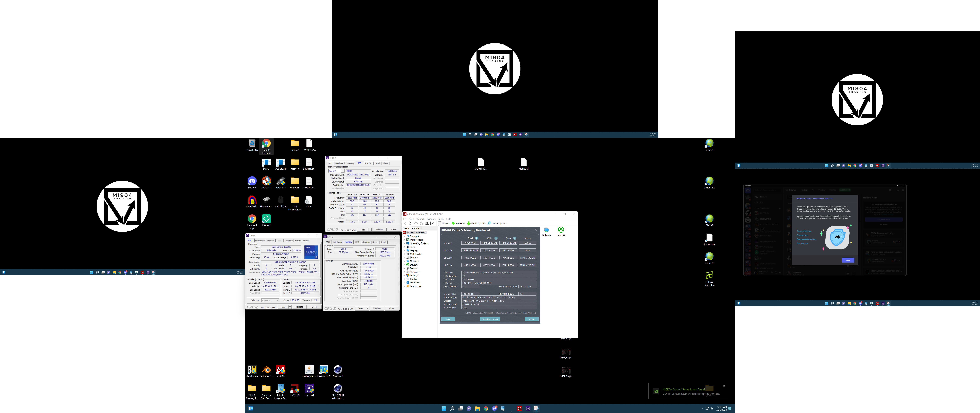Show hidden icons chevron in system tray
The height and width of the screenshot is (413, 980).
point(702,408)
